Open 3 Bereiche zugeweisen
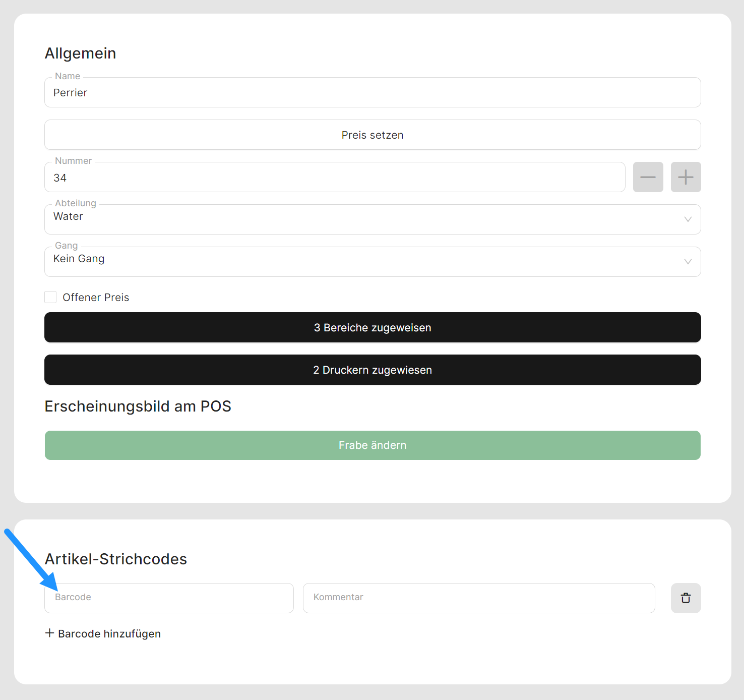The width and height of the screenshot is (744, 700). [373, 327]
